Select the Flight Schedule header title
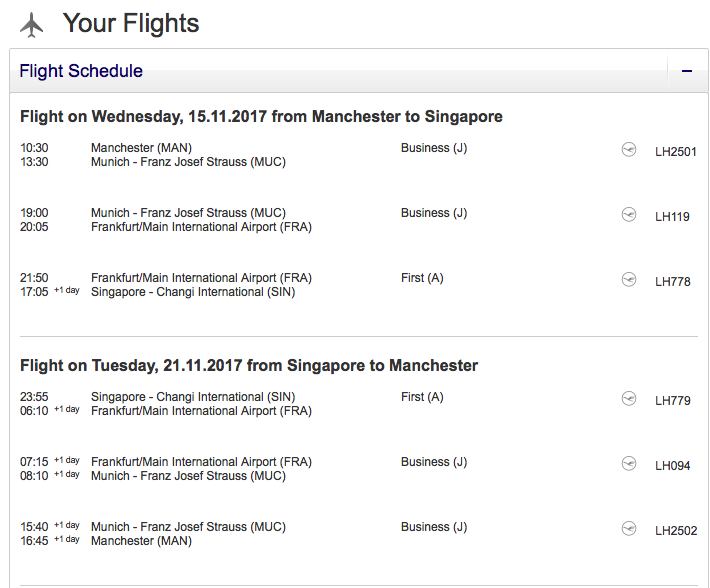This screenshot has width=710, height=588. tap(81, 71)
